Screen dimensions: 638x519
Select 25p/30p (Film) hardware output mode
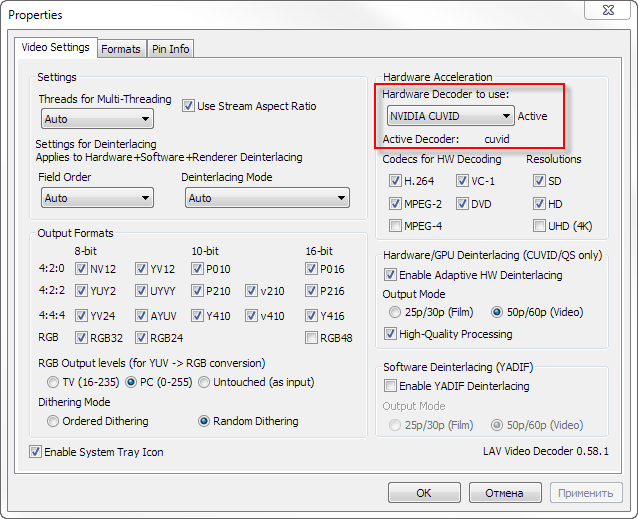[x=390, y=312]
